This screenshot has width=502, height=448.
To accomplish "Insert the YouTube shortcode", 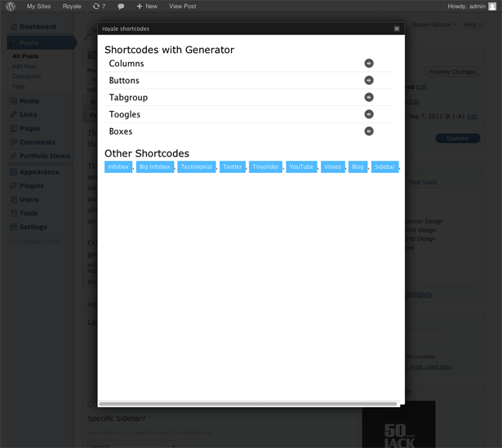I will click(x=301, y=166).
